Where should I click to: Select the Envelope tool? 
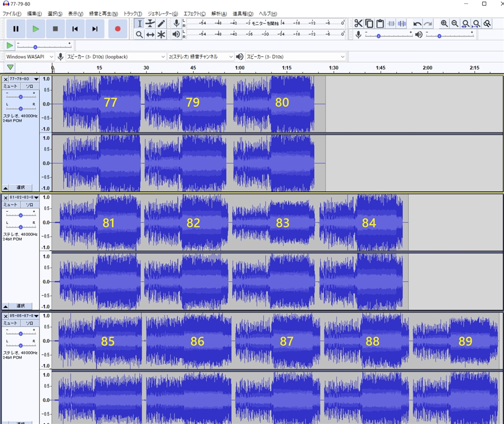tap(151, 24)
